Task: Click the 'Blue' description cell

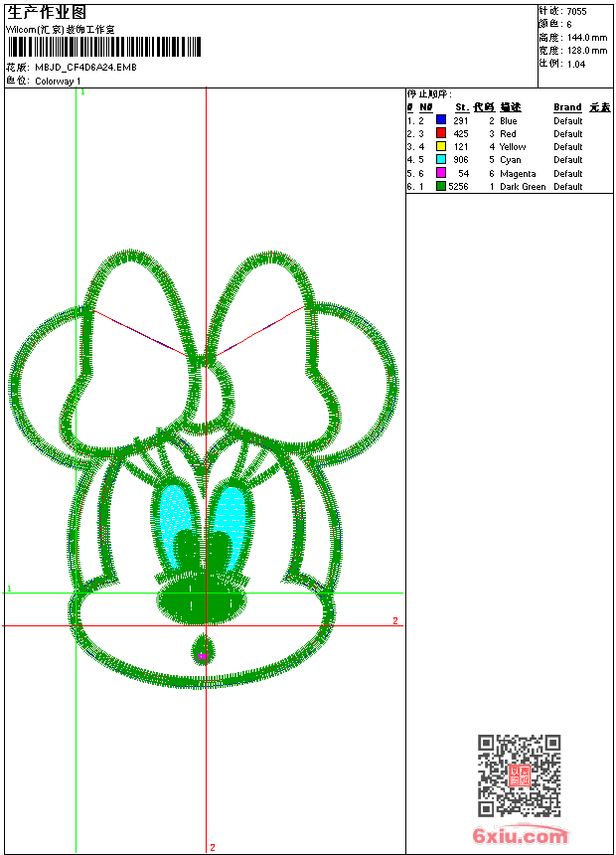Action: click(x=508, y=121)
